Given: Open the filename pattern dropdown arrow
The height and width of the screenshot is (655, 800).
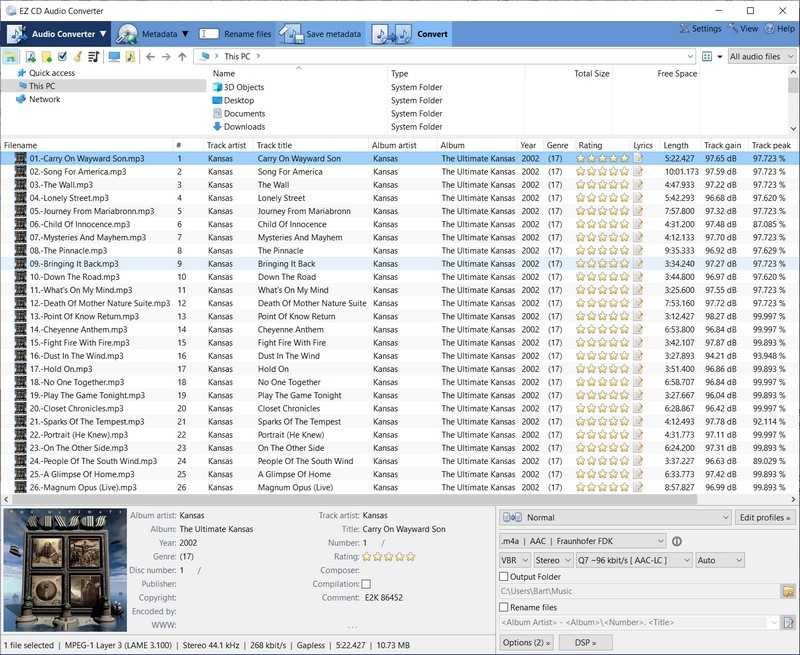Looking at the screenshot, I should (x=773, y=622).
